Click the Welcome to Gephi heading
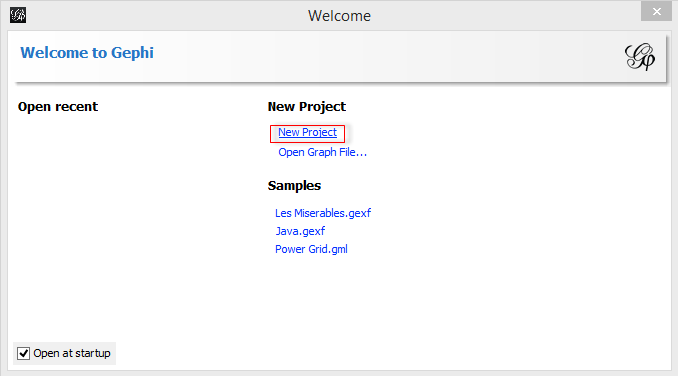This screenshot has height=376, width=678. coord(87,53)
